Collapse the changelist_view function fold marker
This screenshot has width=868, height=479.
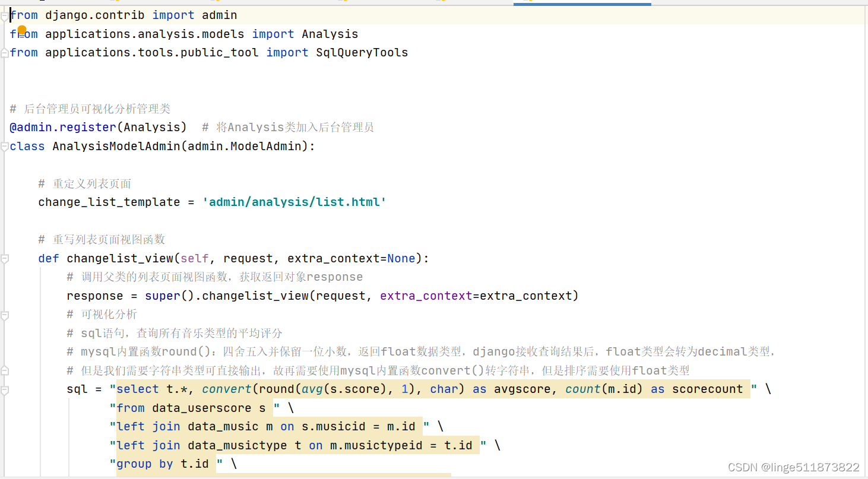[5, 259]
